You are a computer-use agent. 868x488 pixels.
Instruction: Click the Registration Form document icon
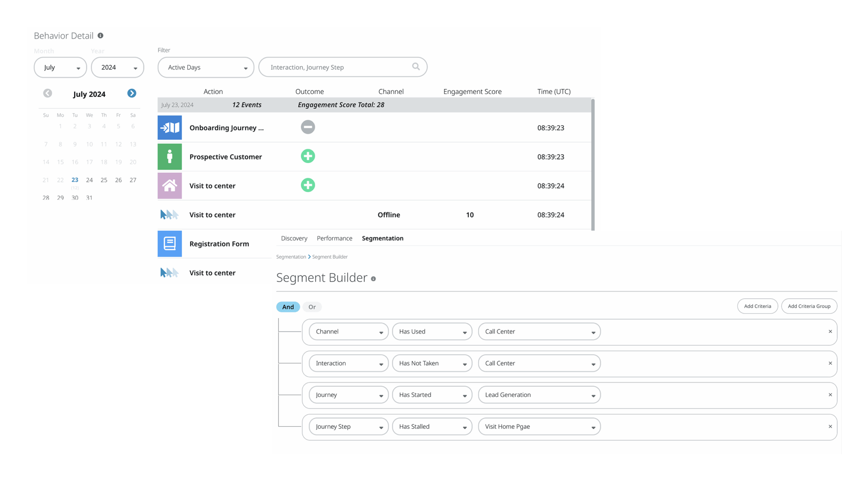pos(170,244)
